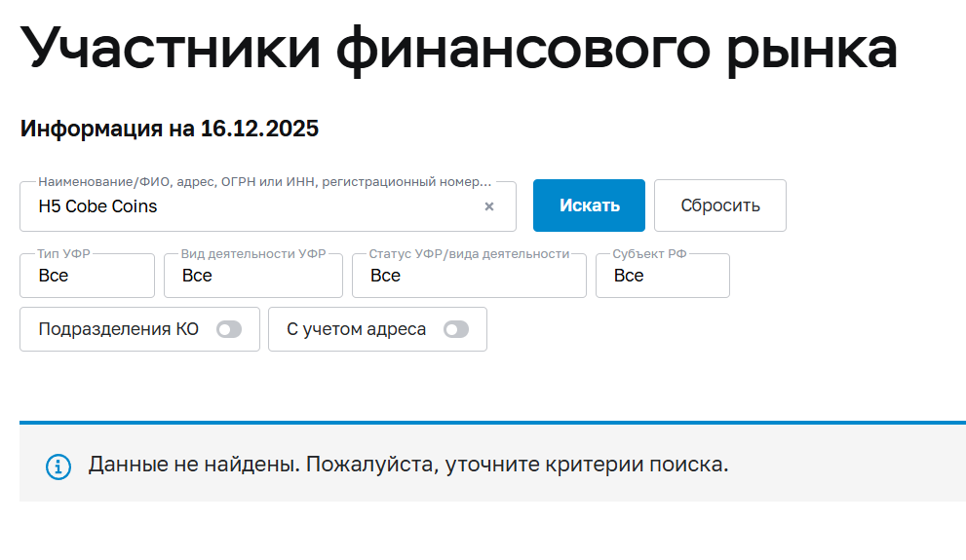Open the Статус УФР/вида деятельности dropdown
The width and height of the screenshot is (966, 560).
pos(469,276)
